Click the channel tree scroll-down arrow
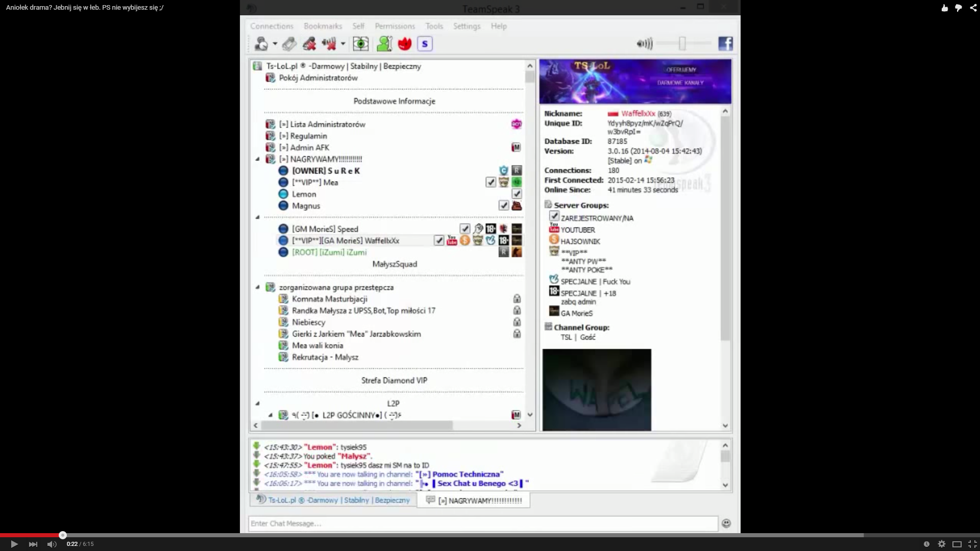 point(530,415)
